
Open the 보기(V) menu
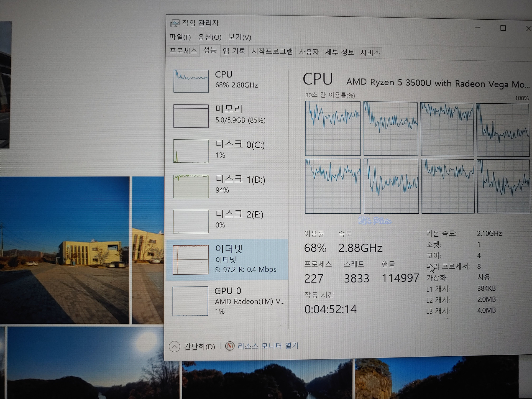pos(240,37)
